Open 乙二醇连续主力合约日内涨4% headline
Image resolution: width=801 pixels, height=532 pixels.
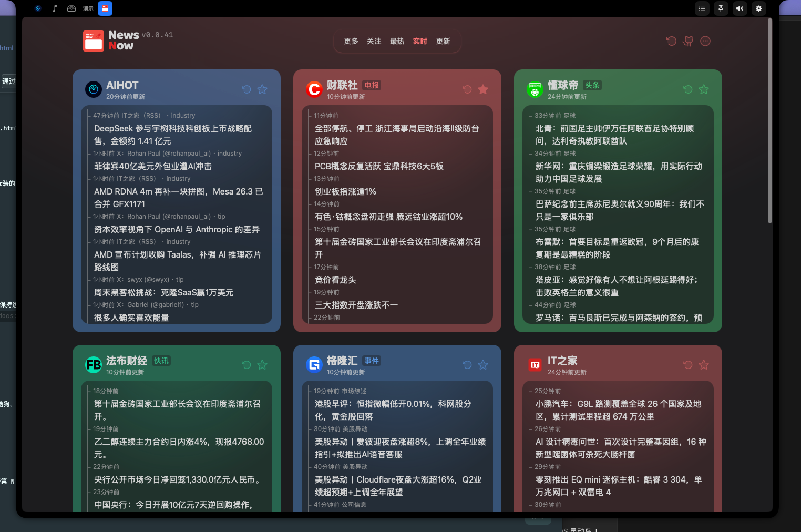coord(179,448)
